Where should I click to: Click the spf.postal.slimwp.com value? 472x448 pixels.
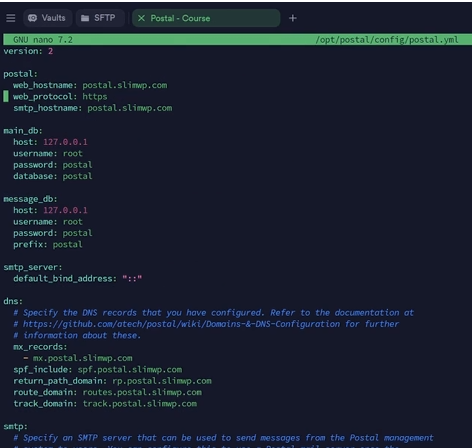click(x=130, y=369)
